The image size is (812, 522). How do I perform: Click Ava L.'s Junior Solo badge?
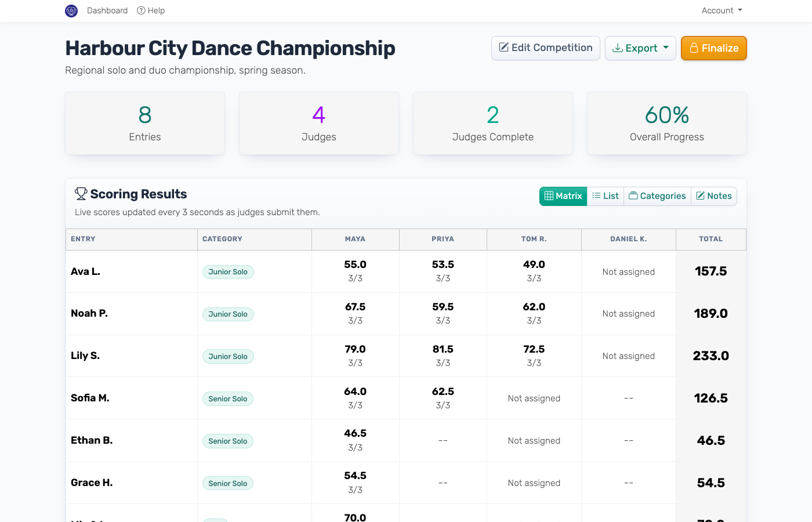coord(228,272)
